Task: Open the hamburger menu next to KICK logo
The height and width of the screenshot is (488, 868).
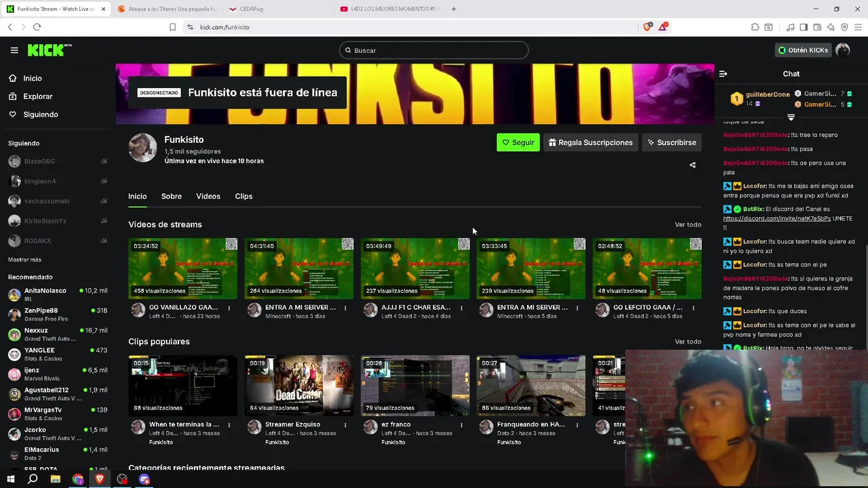Action: 14,50
